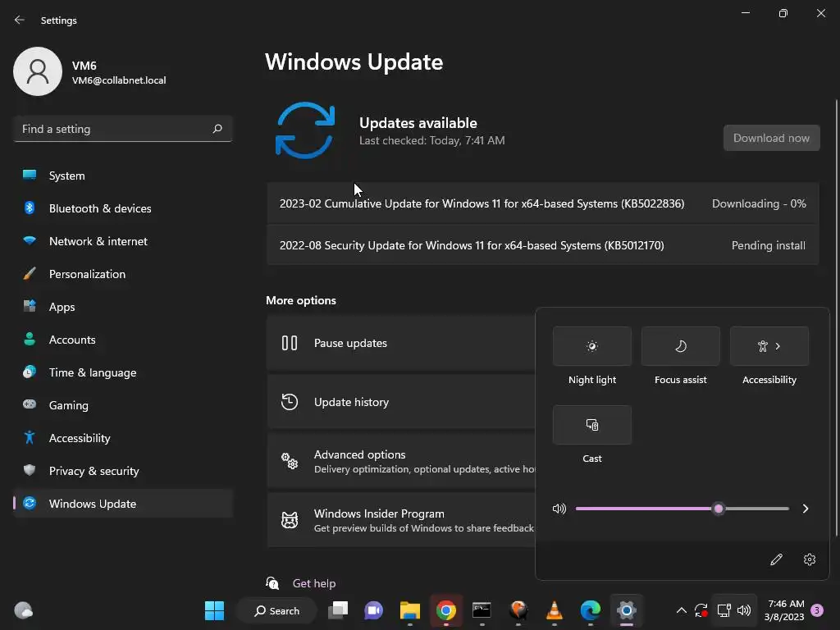Open sound output chevron beside volume slider
Image resolution: width=840 pixels, height=630 pixels.
[806, 509]
